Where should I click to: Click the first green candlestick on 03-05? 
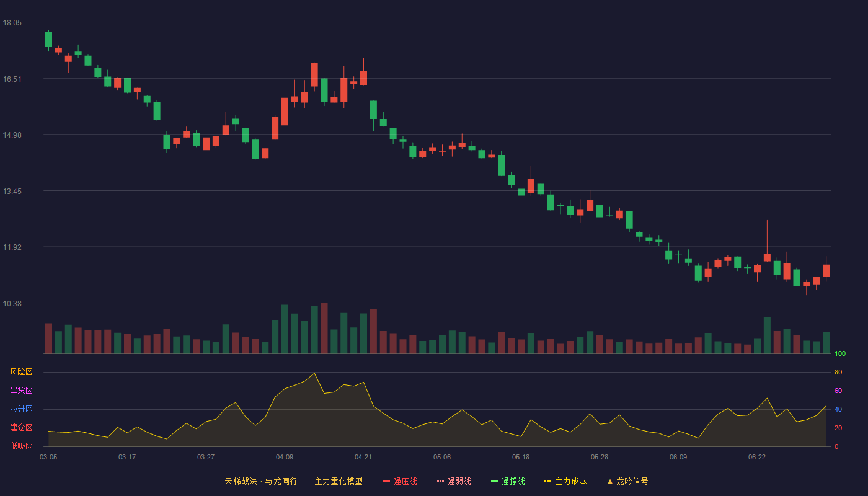48,39
